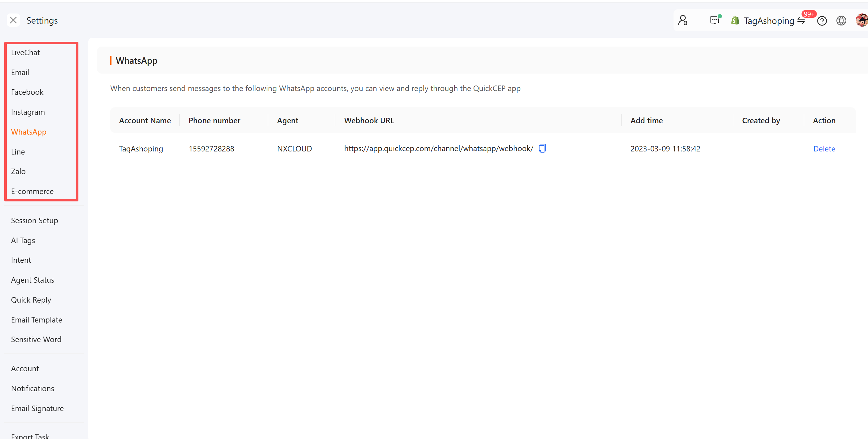This screenshot has height=439, width=868.
Task: Open Email Template settings
Action: click(x=36, y=320)
